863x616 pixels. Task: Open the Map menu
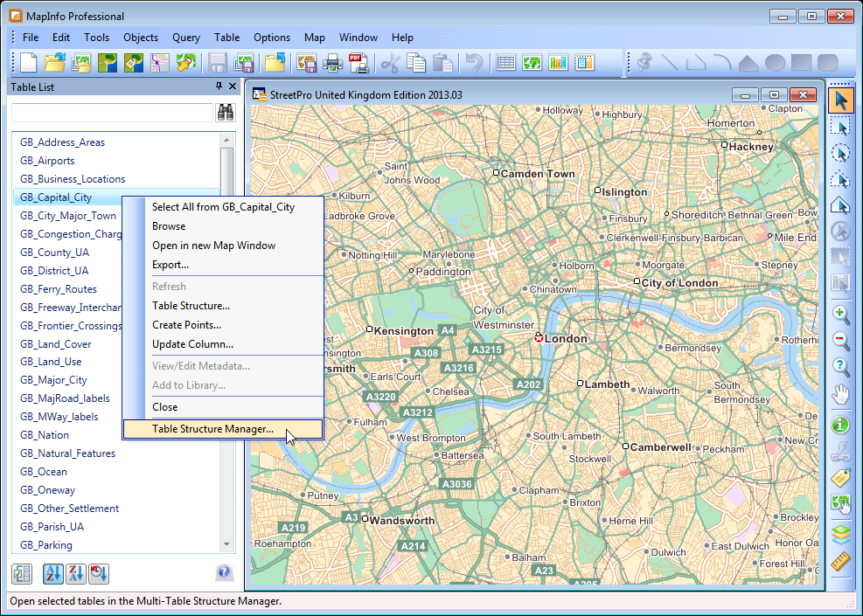coord(314,38)
